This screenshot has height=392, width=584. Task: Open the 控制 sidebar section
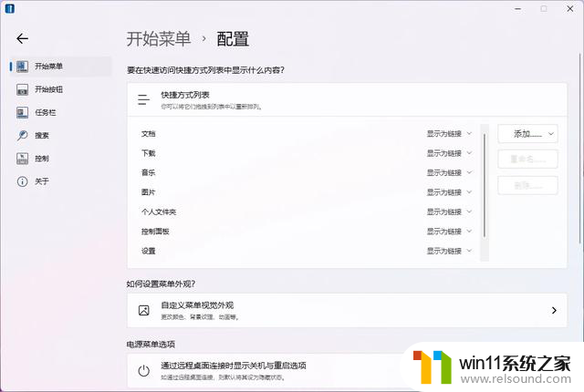click(61, 159)
